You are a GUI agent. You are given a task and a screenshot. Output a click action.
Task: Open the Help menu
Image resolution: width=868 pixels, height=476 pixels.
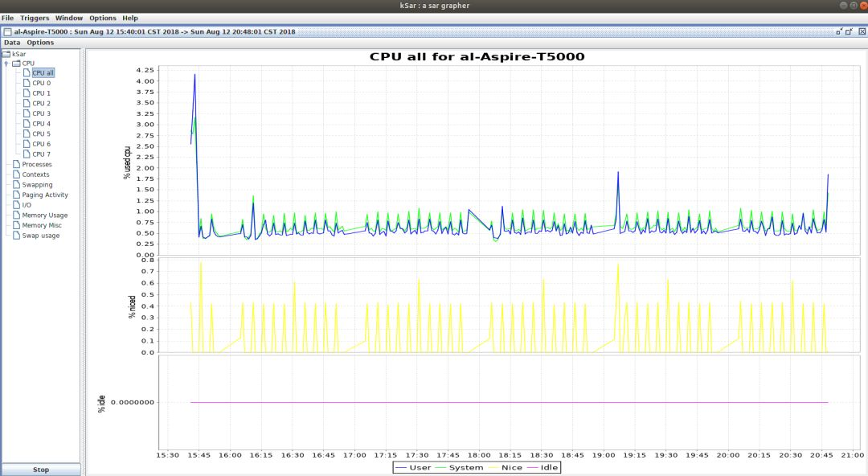click(130, 18)
